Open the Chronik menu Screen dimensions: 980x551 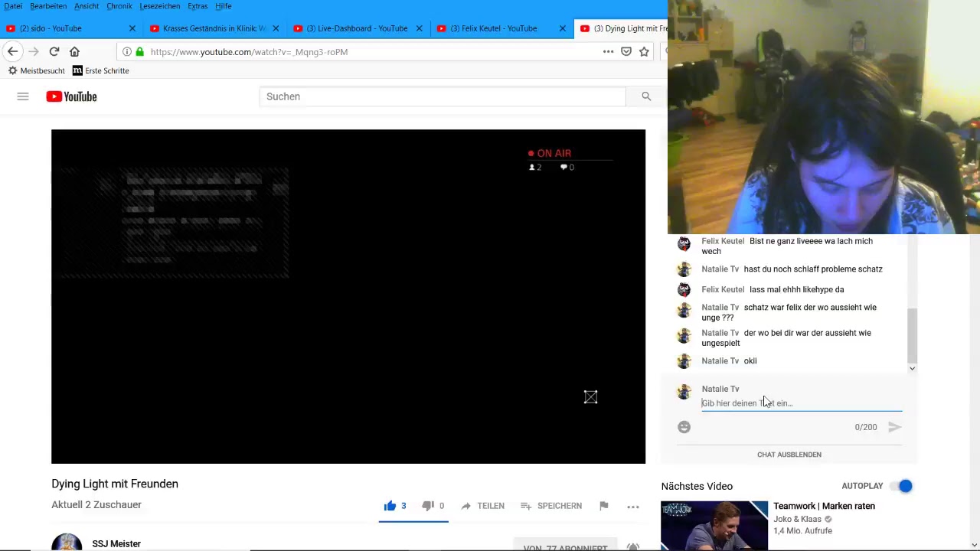click(119, 6)
